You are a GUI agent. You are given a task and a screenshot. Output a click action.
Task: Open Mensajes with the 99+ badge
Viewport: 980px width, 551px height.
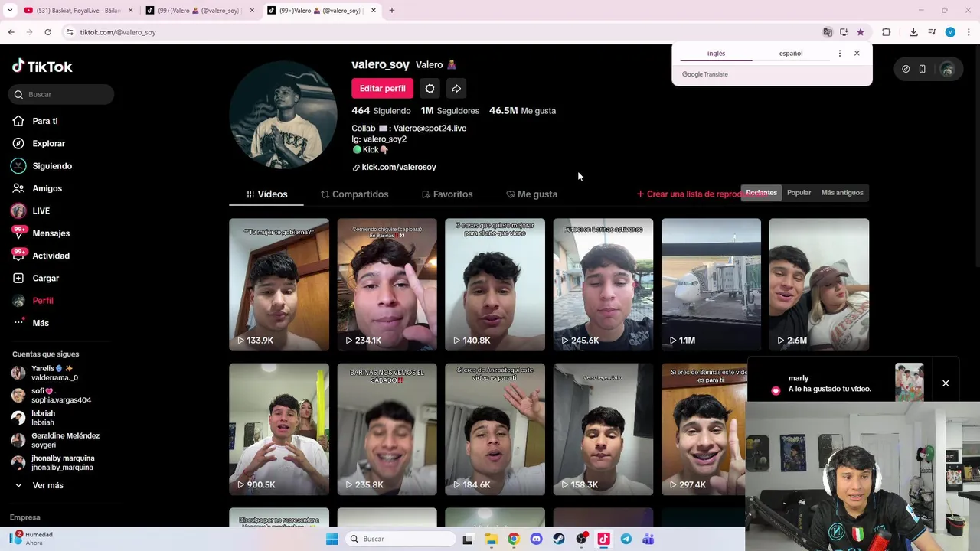click(51, 233)
